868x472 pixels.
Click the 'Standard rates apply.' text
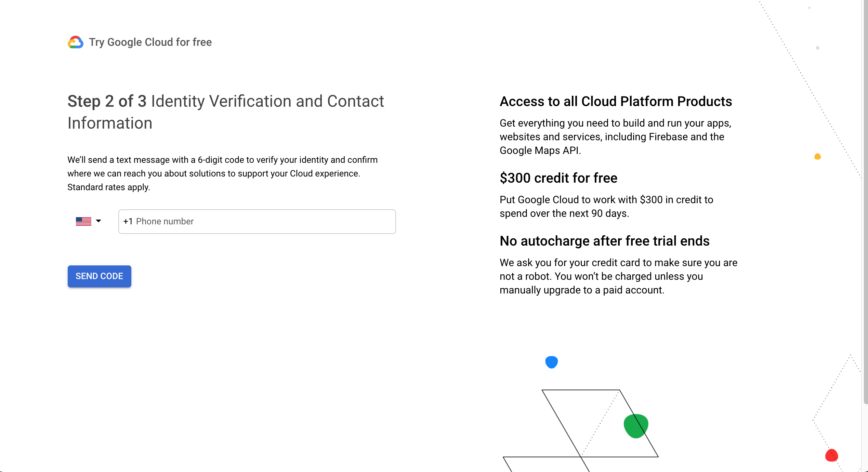pos(109,187)
